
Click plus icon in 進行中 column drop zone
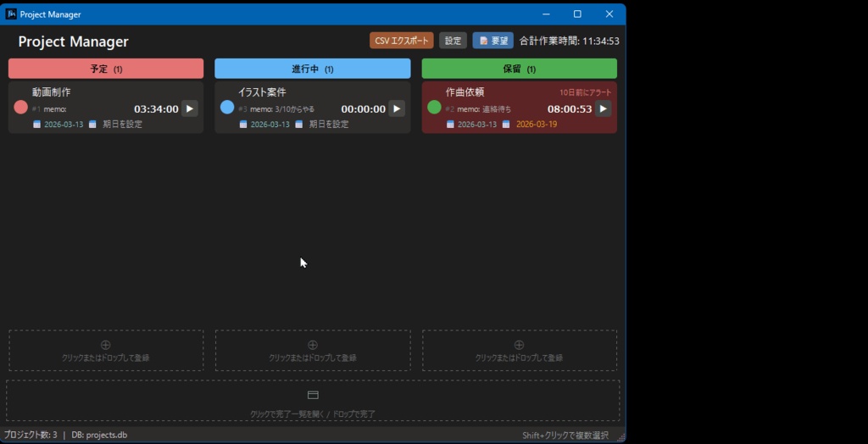pos(313,346)
